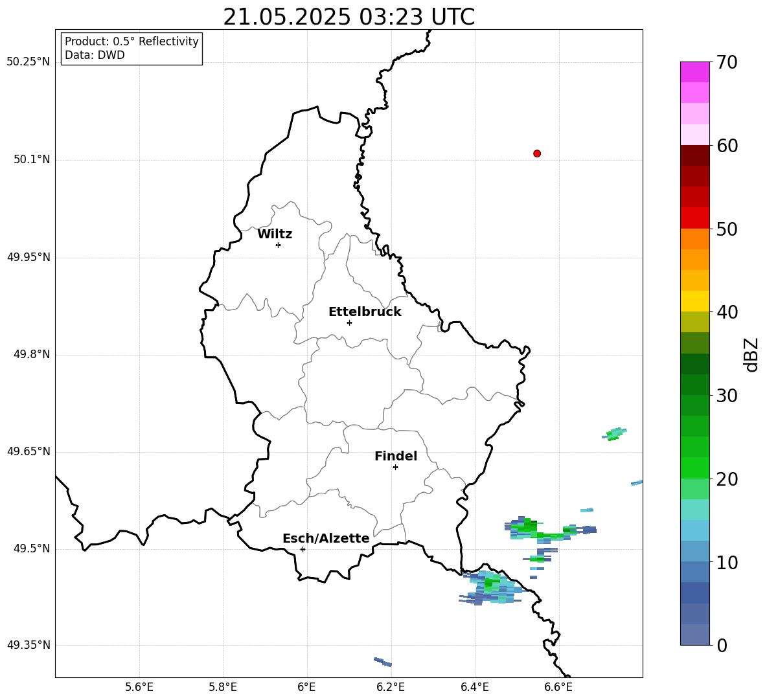
Task: Click the 60 value on colorbar
Action: pyautogui.click(x=727, y=146)
